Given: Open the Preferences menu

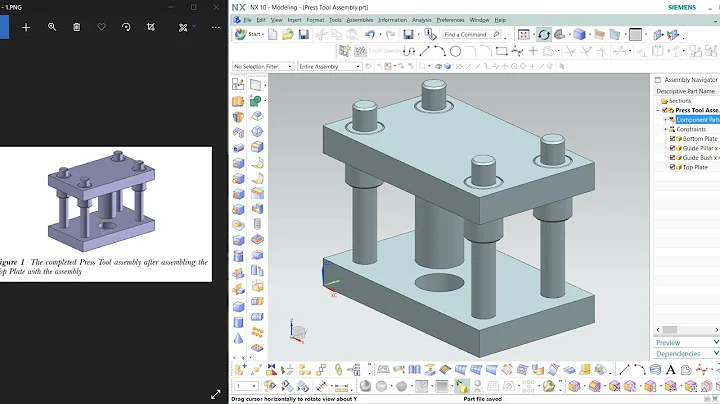Looking at the screenshot, I should pos(450,20).
